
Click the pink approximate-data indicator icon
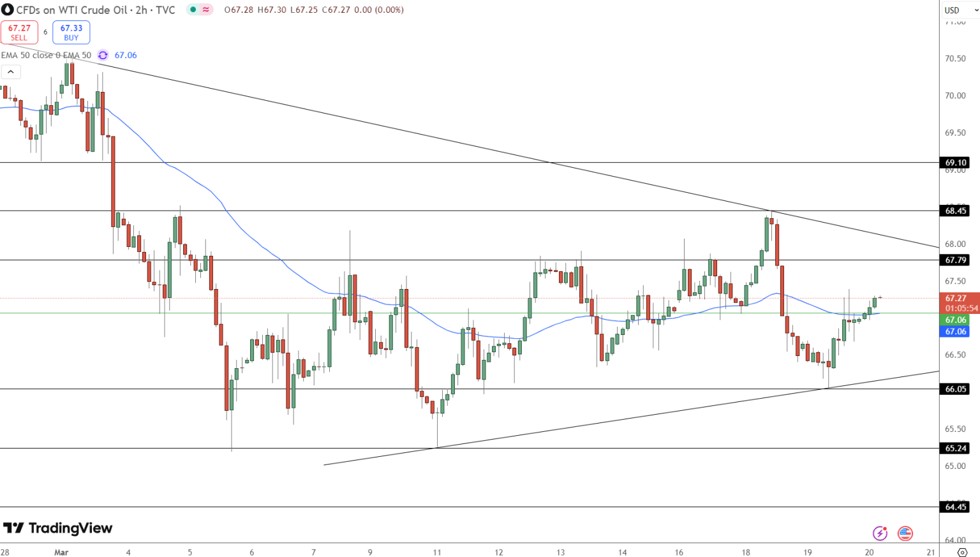[206, 10]
